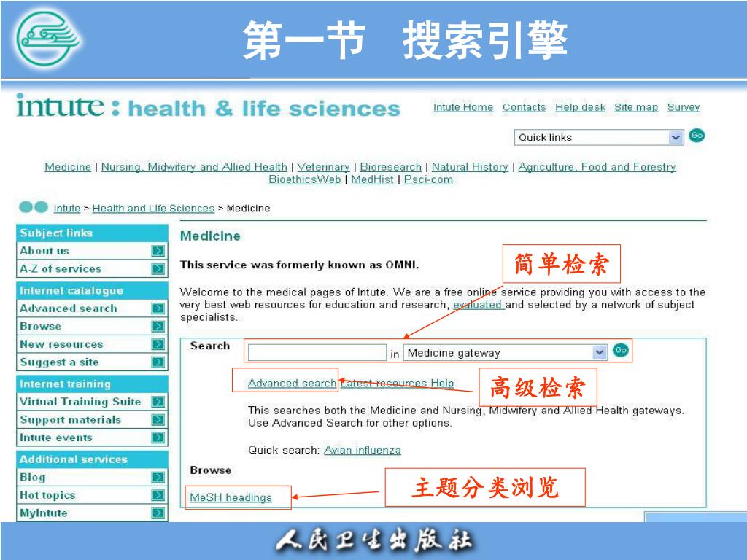Click arrow icon beside Virtual Training Suite
The height and width of the screenshot is (560, 747).
point(158,402)
